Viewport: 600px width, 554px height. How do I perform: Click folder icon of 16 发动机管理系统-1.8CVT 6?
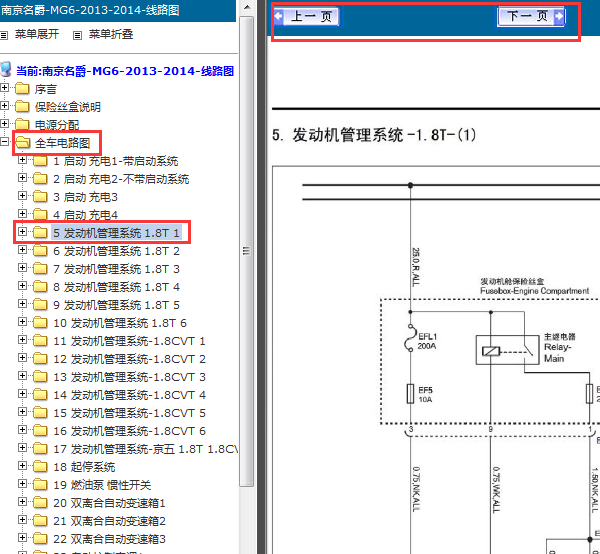point(40,430)
